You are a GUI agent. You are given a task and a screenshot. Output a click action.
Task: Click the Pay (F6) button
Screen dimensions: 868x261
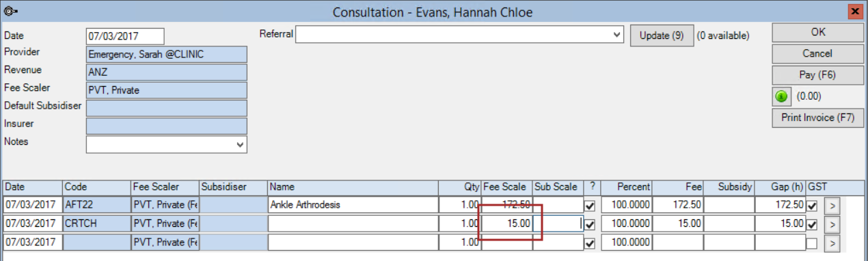817,74
